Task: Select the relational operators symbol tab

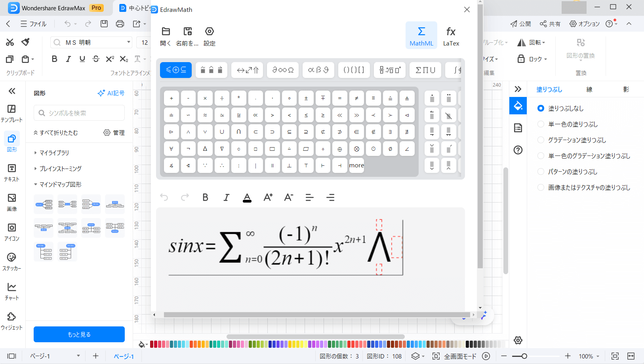Action: pyautogui.click(x=176, y=70)
